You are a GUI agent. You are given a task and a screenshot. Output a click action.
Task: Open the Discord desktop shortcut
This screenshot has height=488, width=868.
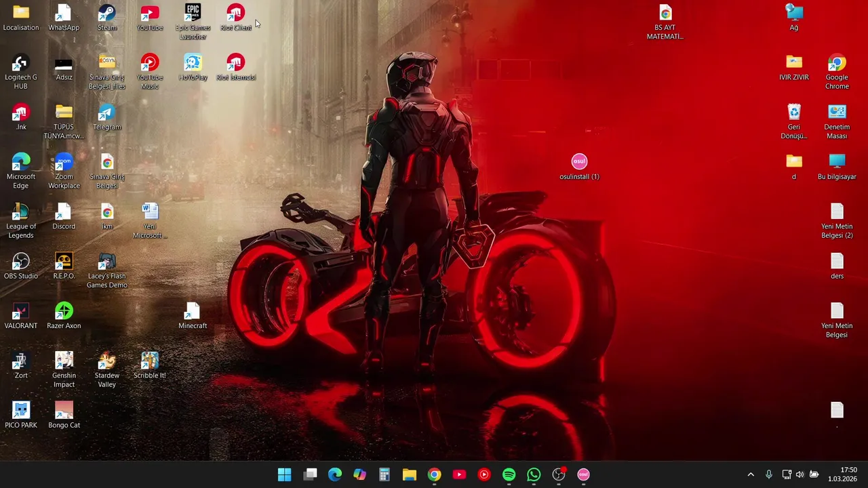(x=64, y=217)
